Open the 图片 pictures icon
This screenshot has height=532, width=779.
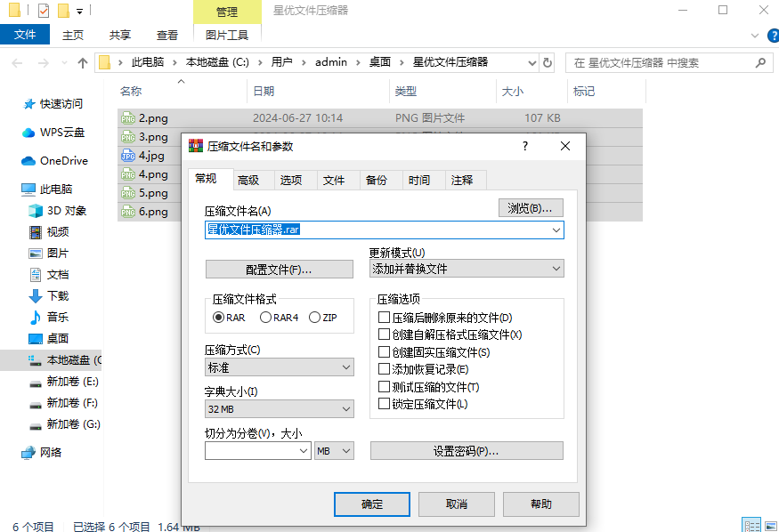pyautogui.click(x=36, y=254)
